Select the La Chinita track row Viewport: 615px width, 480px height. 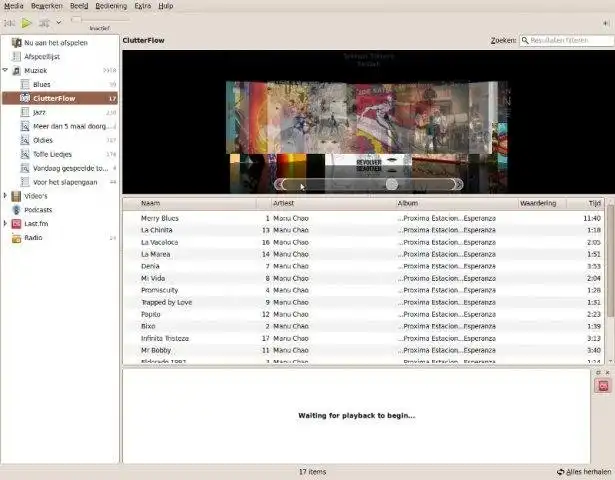[x=364, y=230]
